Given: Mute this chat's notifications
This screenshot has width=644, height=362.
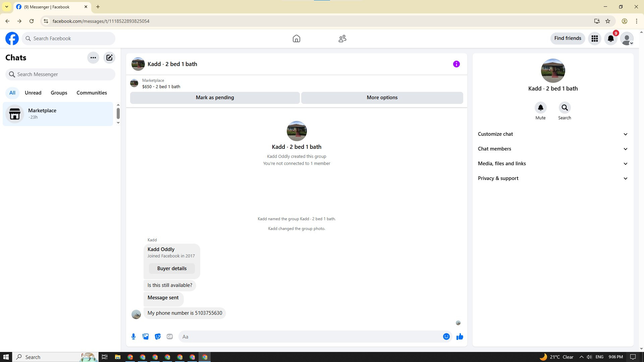Looking at the screenshot, I should point(540,108).
